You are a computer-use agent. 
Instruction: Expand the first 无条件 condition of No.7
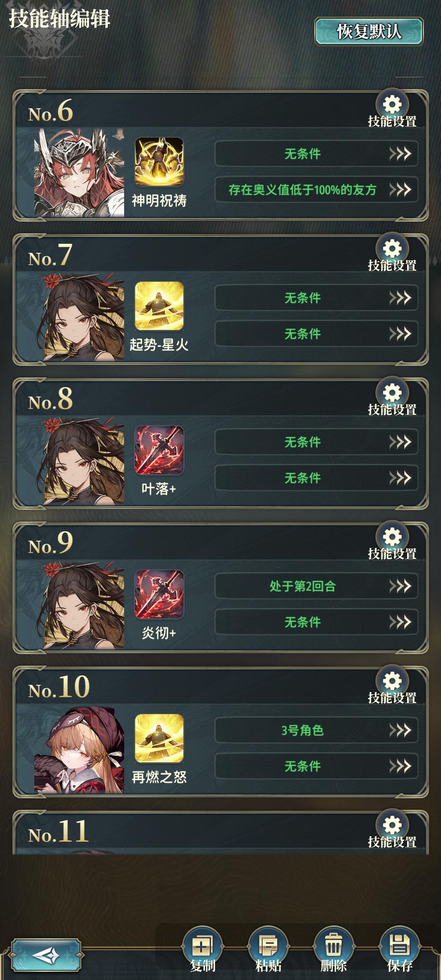coord(316,298)
